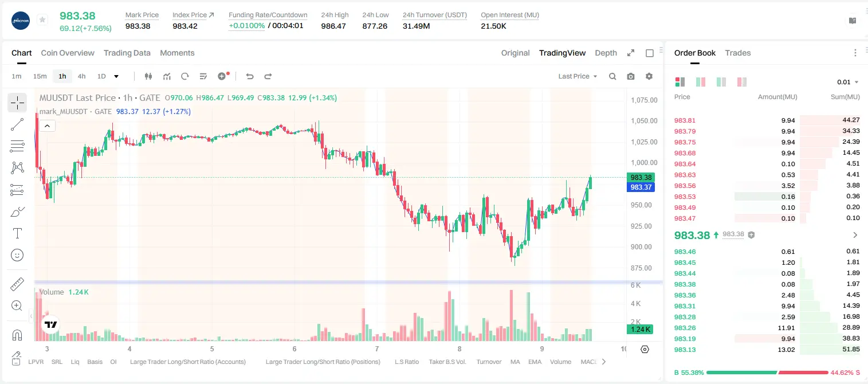Expand the 1D timeframe dropdown arrow

click(116, 76)
